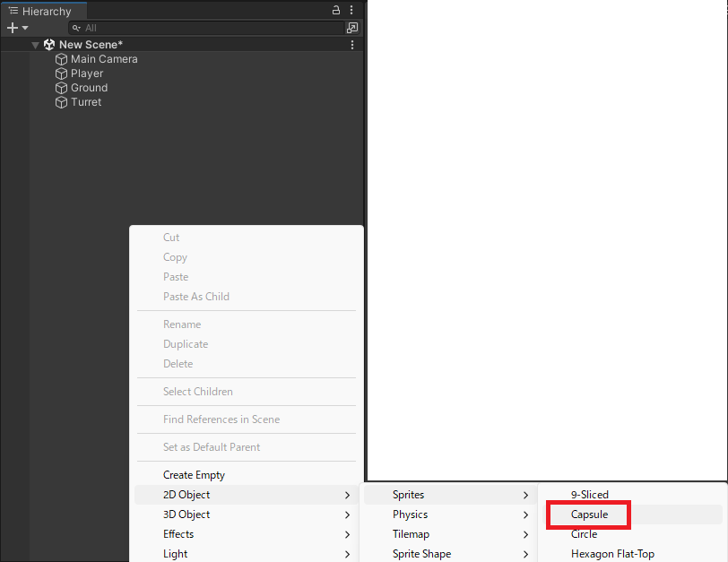
Task: Click the Sprite Shape submenu arrow
Action: pos(525,554)
